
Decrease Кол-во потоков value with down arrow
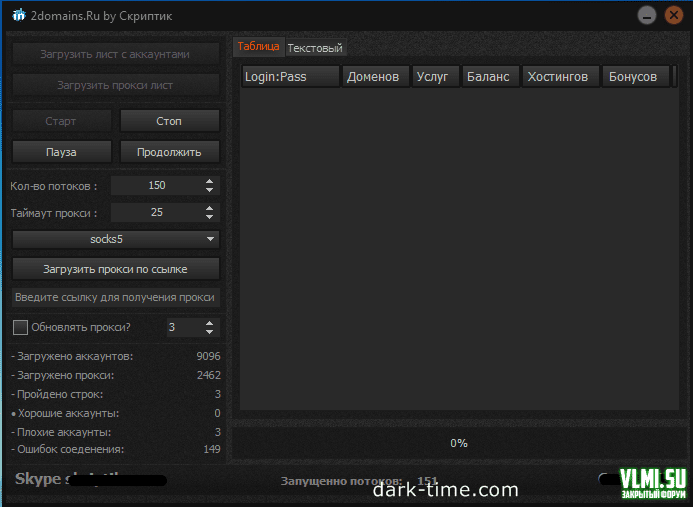[x=209, y=190]
